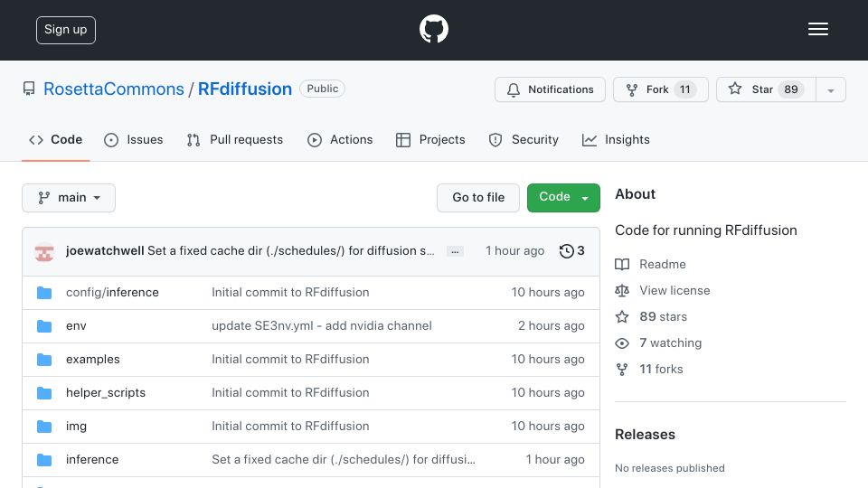Switch to the Code tab
Image resolution: width=868 pixels, height=488 pixels.
click(x=56, y=140)
